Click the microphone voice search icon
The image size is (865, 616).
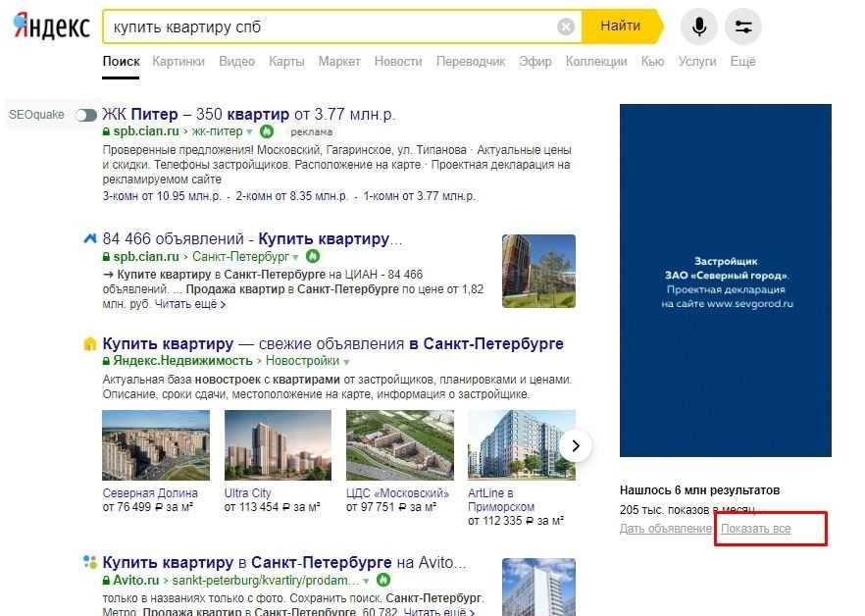(x=699, y=26)
